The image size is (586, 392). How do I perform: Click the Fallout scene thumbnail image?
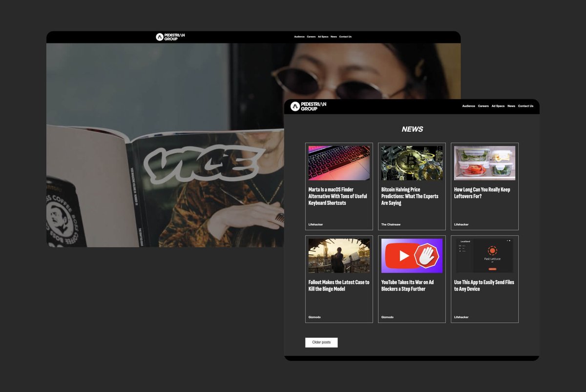[x=339, y=256]
